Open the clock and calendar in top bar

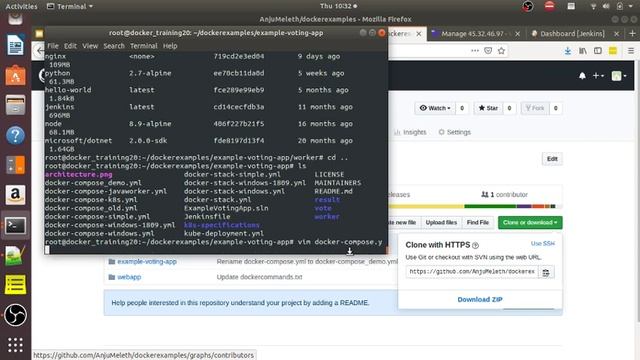tap(338, 6)
